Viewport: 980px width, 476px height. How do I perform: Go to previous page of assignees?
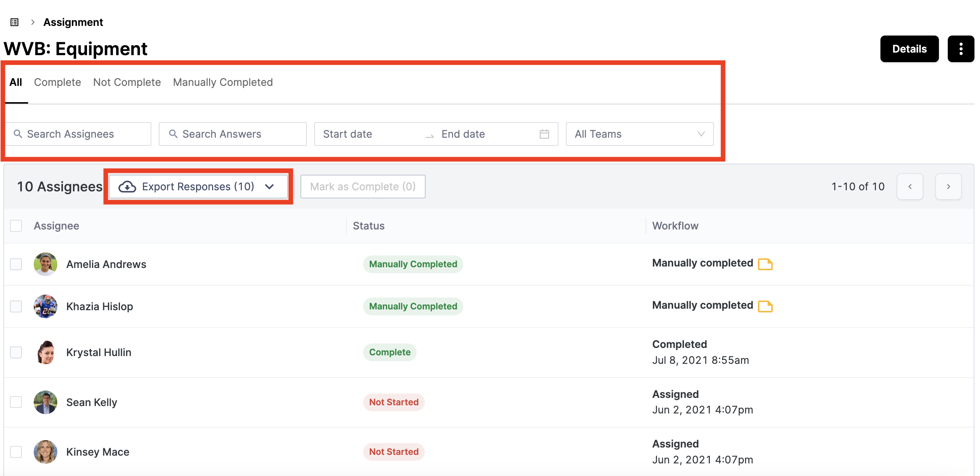point(910,187)
